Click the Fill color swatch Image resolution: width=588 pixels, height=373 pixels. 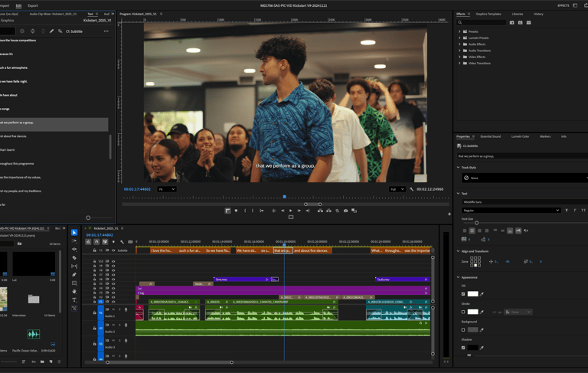pyautogui.click(x=473, y=294)
